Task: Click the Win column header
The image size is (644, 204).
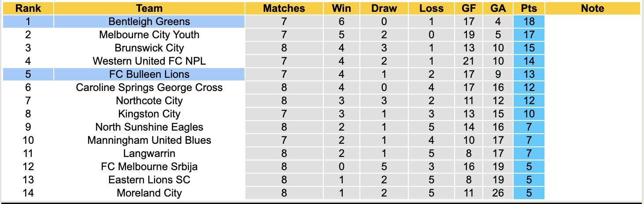Action: pyautogui.click(x=341, y=8)
